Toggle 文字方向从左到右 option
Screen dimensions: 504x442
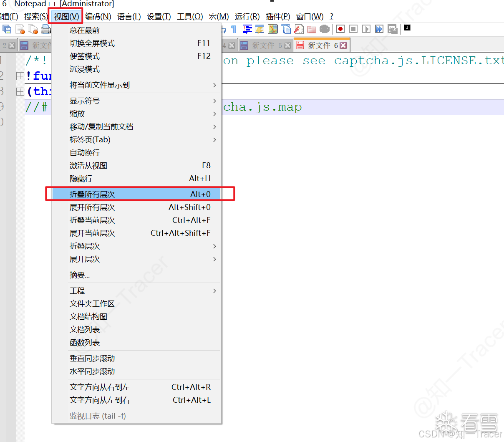click(x=136, y=400)
